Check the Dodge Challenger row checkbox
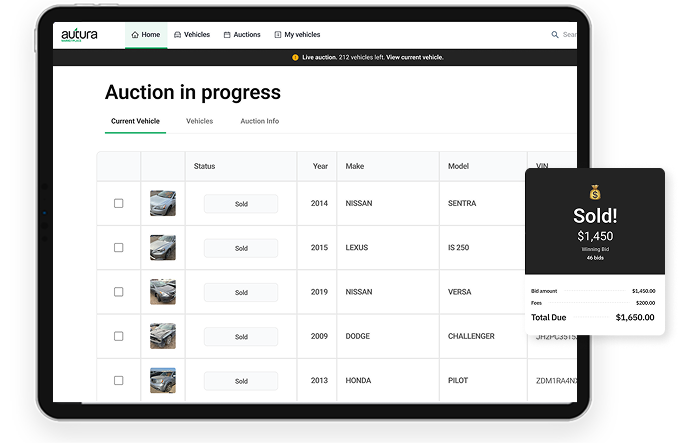Image resolution: width=680 pixels, height=443 pixels. point(118,336)
